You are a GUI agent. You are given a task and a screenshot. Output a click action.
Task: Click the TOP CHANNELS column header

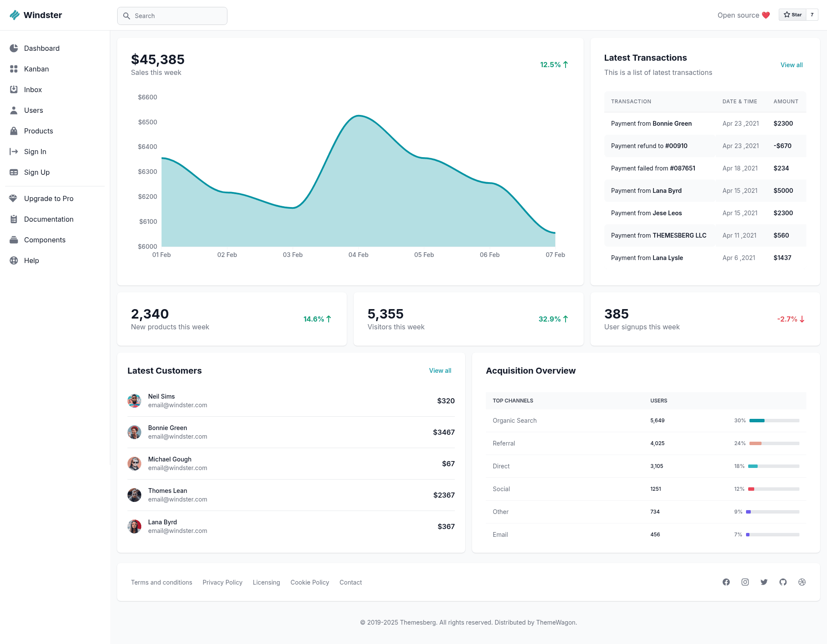513,401
